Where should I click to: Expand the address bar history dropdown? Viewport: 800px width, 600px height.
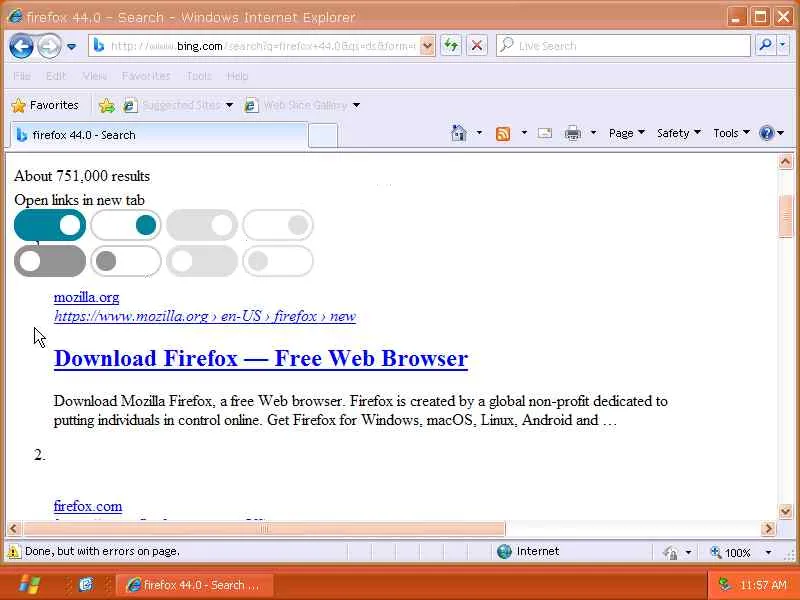click(x=428, y=46)
